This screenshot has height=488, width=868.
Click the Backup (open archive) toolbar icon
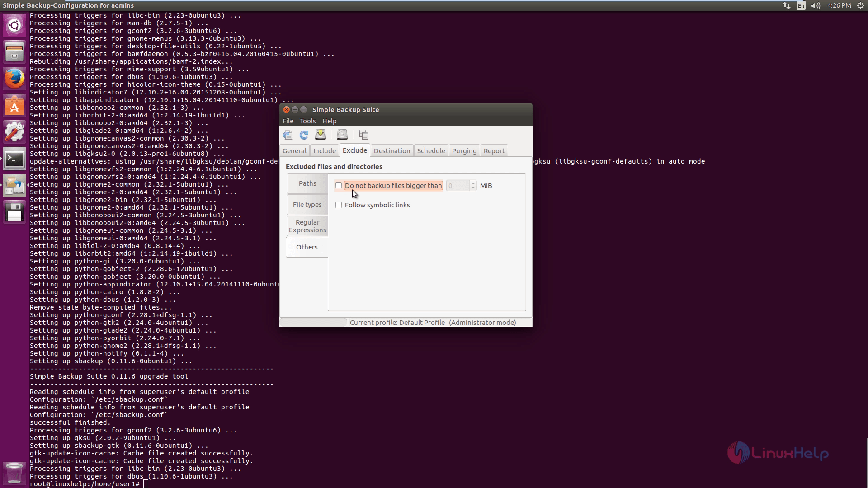(x=342, y=135)
